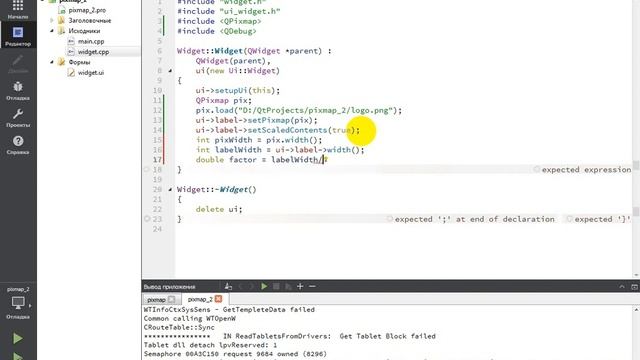Select the Заголовочные folder row

click(x=89, y=20)
